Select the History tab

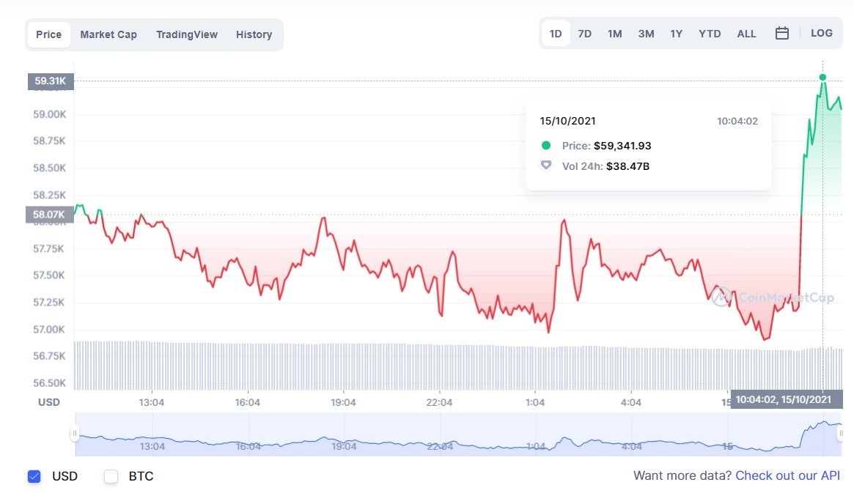point(254,34)
